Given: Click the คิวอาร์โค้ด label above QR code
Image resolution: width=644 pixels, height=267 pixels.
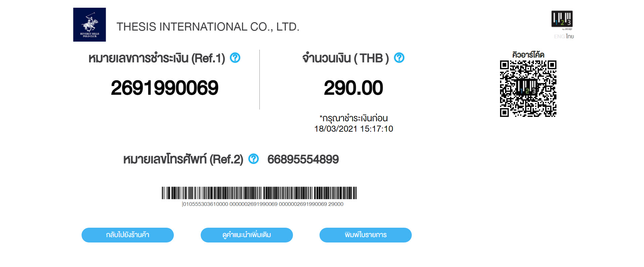Looking at the screenshot, I should 528,55.
